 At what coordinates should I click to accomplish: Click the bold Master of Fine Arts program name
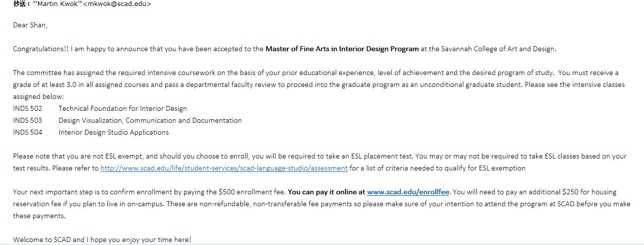point(342,49)
